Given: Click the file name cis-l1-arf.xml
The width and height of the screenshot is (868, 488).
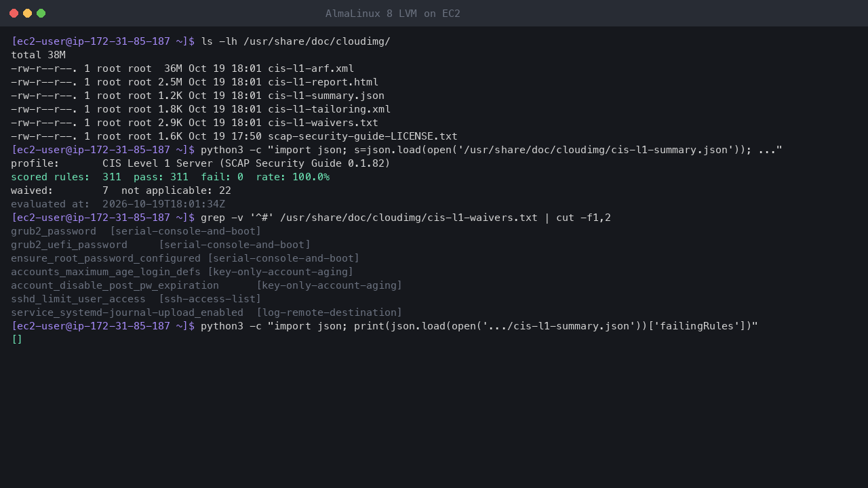Looking at the screenshot, I should pos(311,68).
